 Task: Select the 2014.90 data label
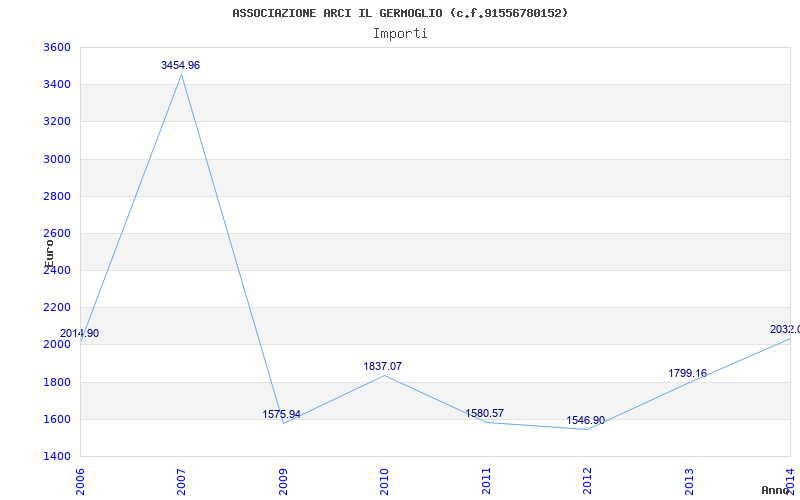click(x=80, y=334)
